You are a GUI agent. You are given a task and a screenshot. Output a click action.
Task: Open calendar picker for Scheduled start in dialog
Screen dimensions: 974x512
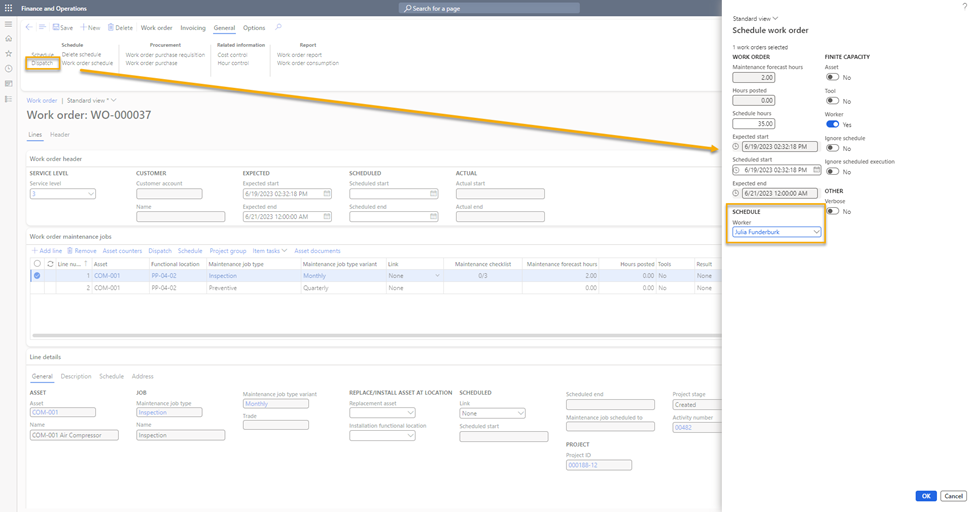click(816, 170)
